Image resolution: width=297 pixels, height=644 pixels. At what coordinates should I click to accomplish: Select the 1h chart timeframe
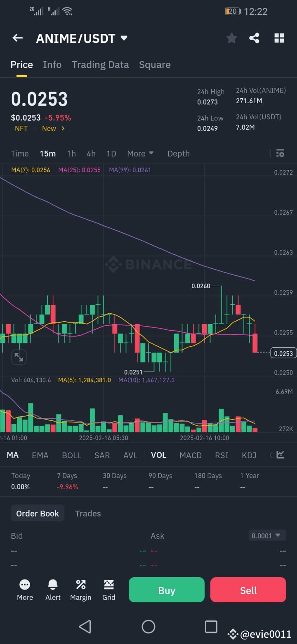coord(71,153)
